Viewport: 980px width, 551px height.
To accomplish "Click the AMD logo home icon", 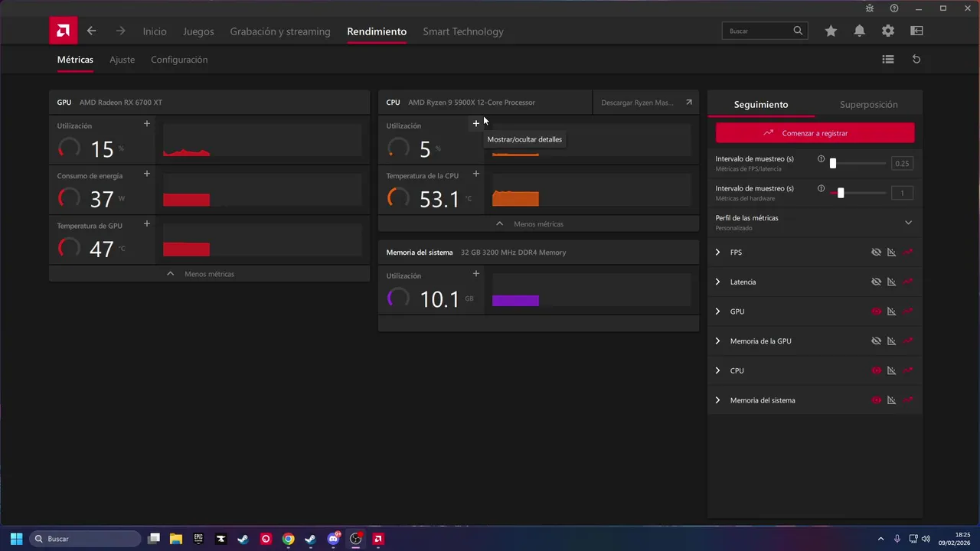I will pyautogui.click(x=64, y=31).
